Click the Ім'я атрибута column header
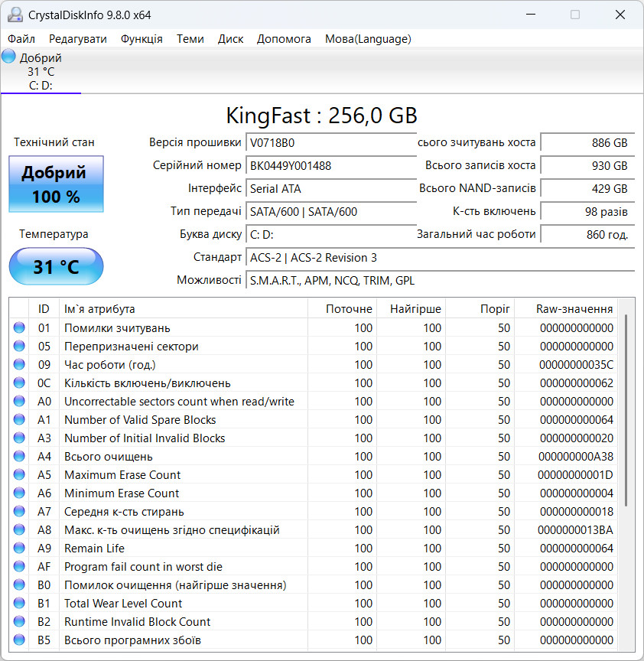Viewport: 644px width, 661px height. [x=184, y=309]
